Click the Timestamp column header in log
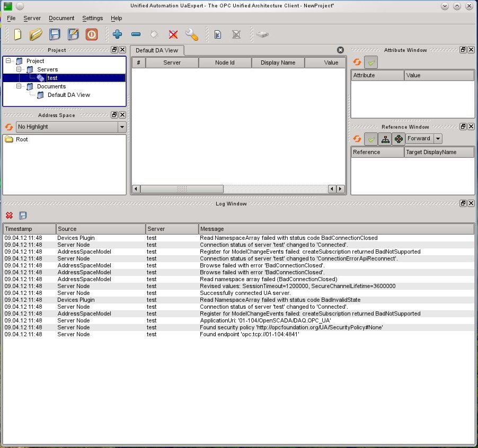Viewport: 478px width, 448px height. pyautogui.click(x=29, y=229)
